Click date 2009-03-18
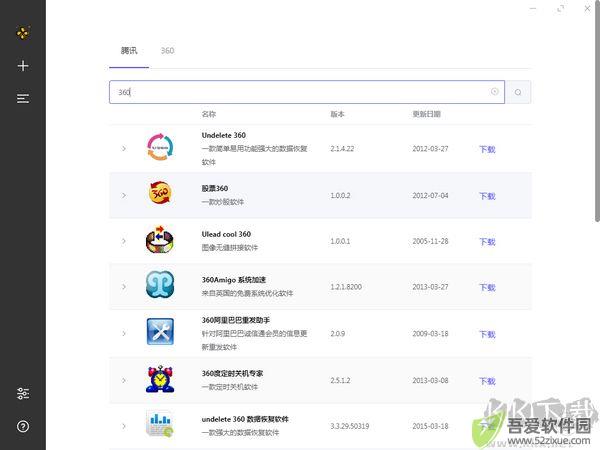The height and width of the screenshot is (450, 600). (430, 333)
